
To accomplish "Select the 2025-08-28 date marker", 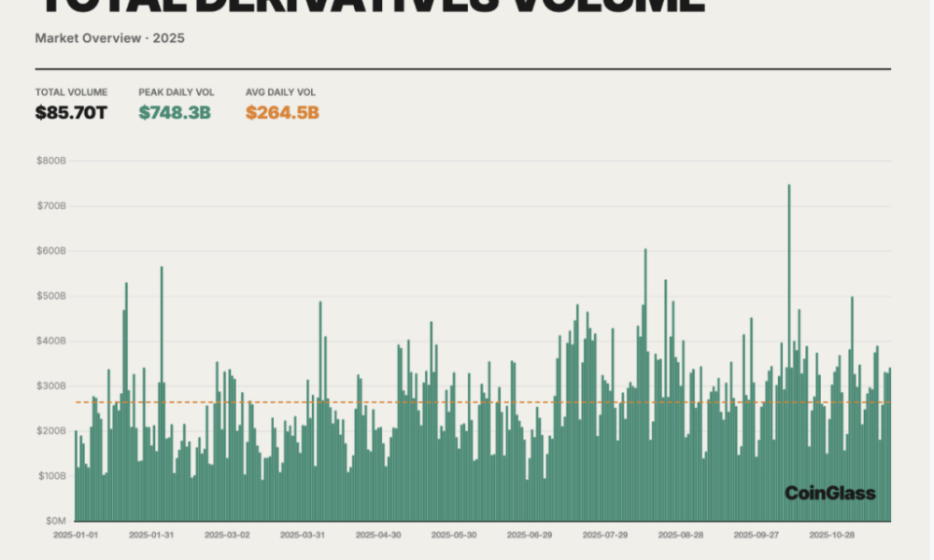I will 681,536.
